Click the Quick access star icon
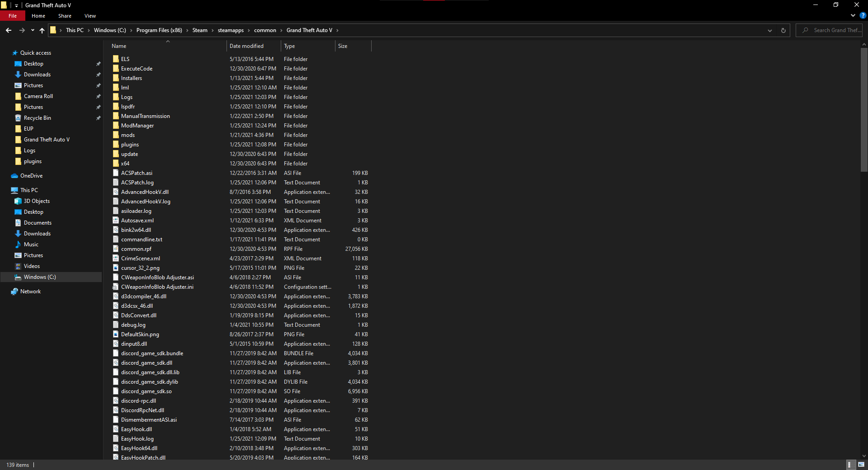 [15, 53]
